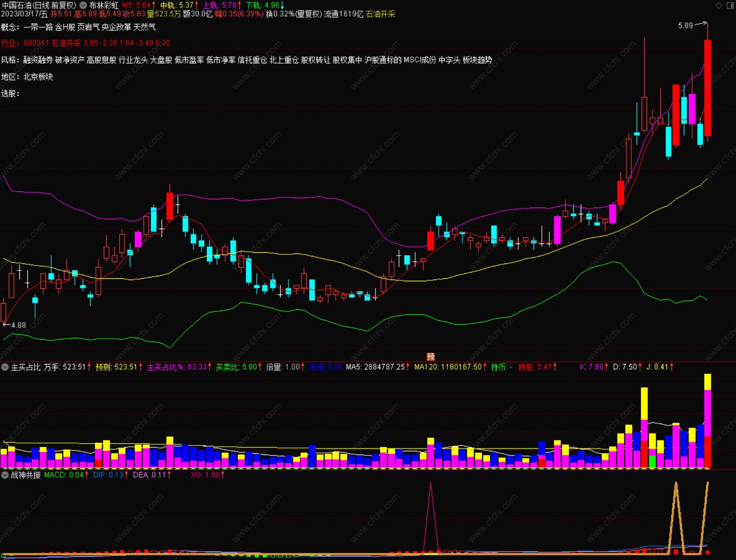This screenshot has width=736, height=560.
Task: Click the yellow 石油开采 sector link
Action: 380,14
